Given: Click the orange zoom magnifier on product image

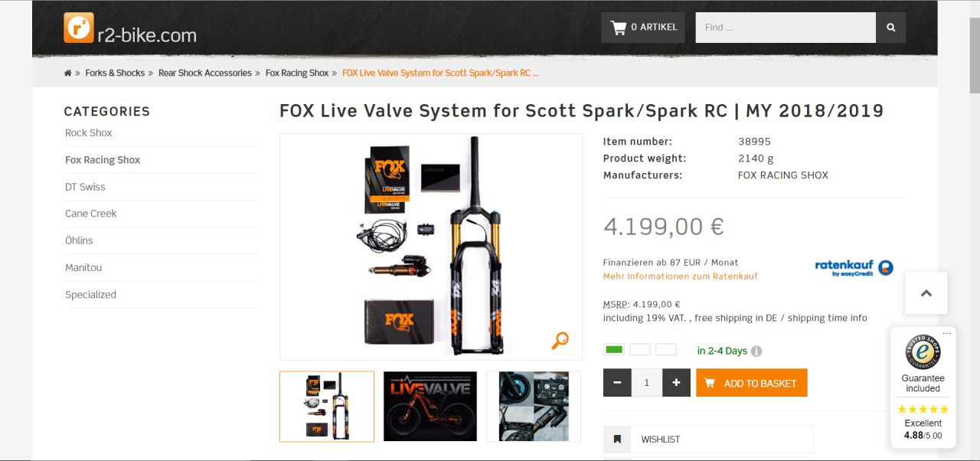Looking at the screenshot, I should tap(560, 341).
